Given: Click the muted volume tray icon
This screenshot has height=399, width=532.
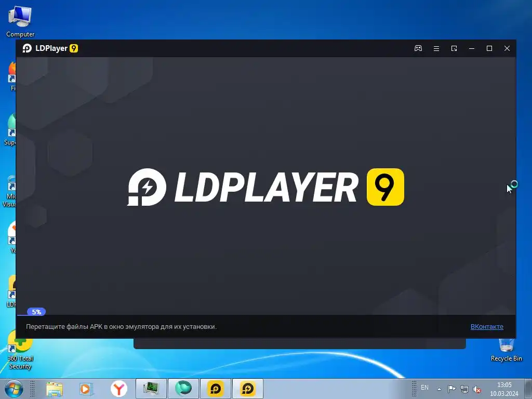Looking at the screenshot, I should 477,389.
